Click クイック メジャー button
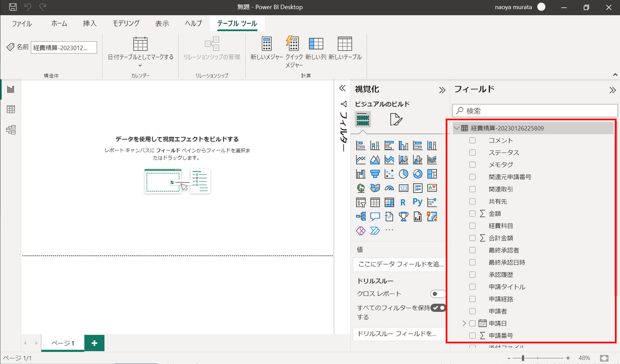The height and width of the screenshot is (364, 620). click(294, 51)
